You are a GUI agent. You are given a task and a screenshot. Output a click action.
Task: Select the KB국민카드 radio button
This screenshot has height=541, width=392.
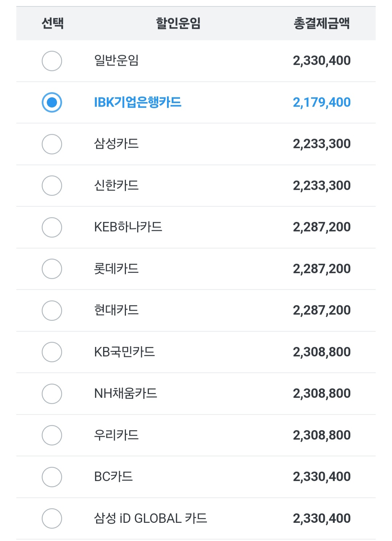pos(52,352)
